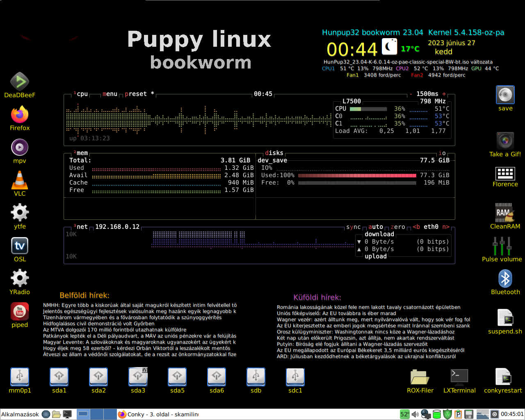The image size is (525, 420).
Task: Increase update interval with plus after 1500ms
Action: 444,94
